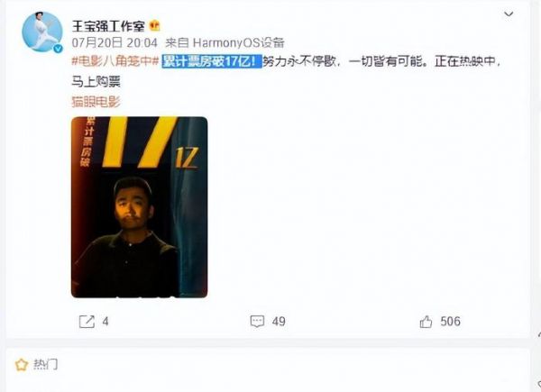The height and width of the screenshot is (392, 541).
Task: Open the #电影八角笼中# hashtag topic
Action: pos(115,61)
